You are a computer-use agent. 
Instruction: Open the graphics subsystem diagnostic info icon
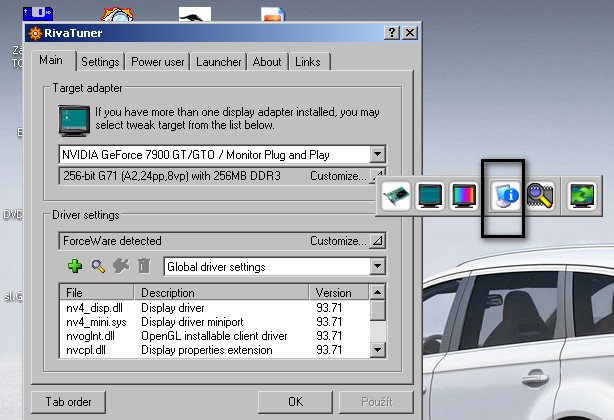pyautogui.click(x=506, y=195)
